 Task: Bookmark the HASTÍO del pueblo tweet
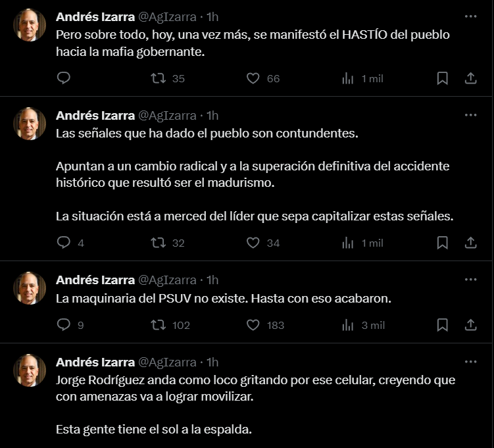(443, 78)
